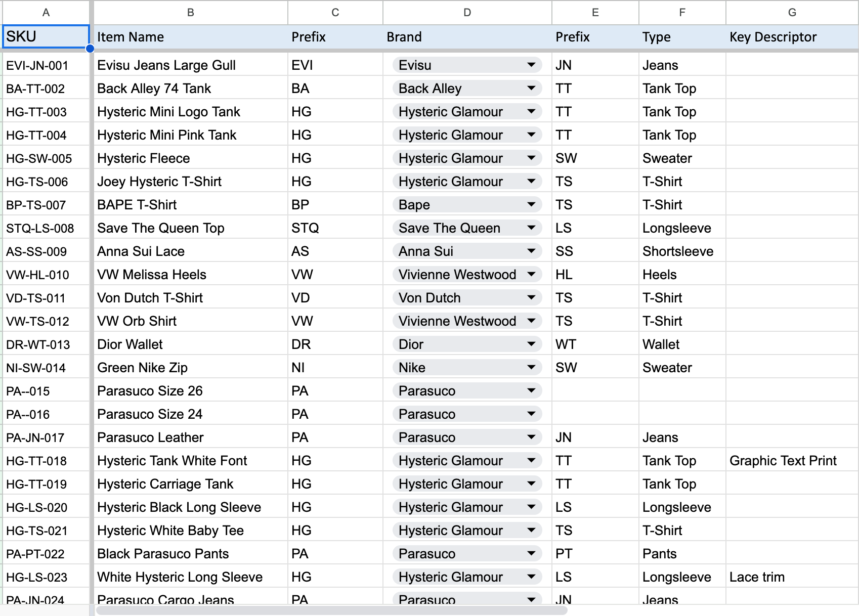Click the Graphic Text Print cell

click(792, 461)
